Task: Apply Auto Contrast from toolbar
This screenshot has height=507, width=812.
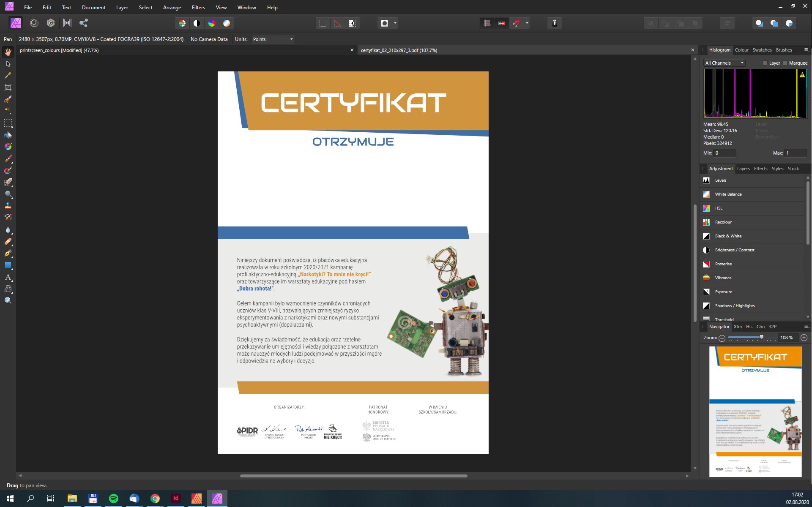Action: (x=197, y=23)
